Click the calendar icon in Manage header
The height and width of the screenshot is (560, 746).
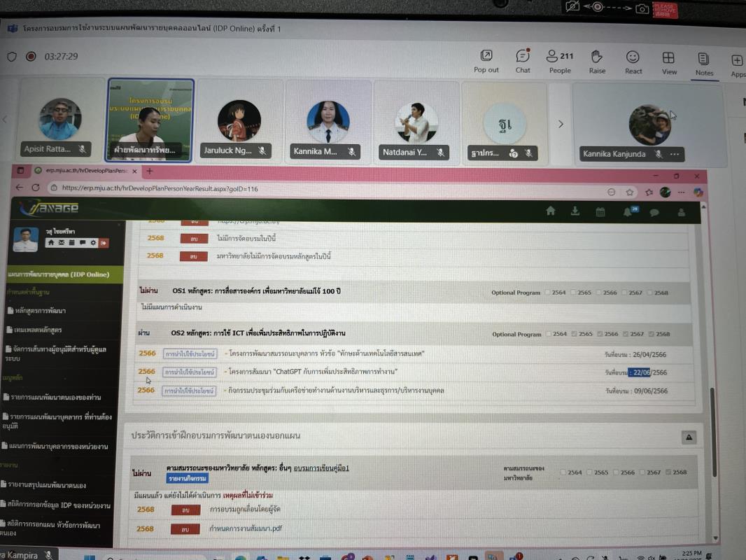600,211
